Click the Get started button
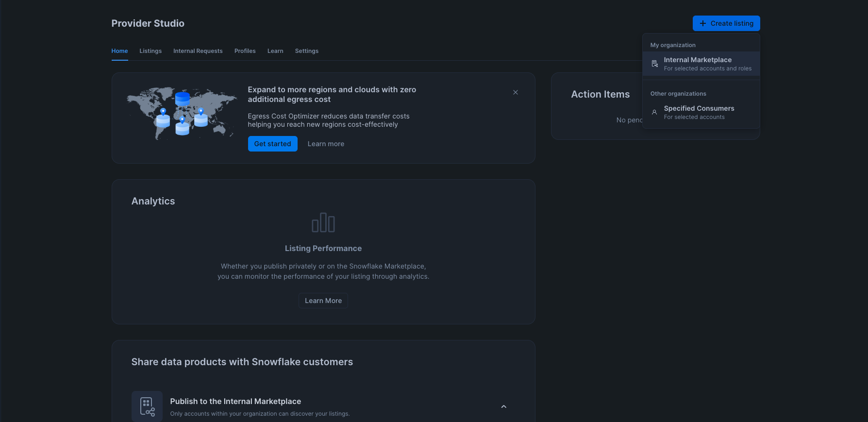The width and height of the screenshot is (868, 422). point(272,144)
